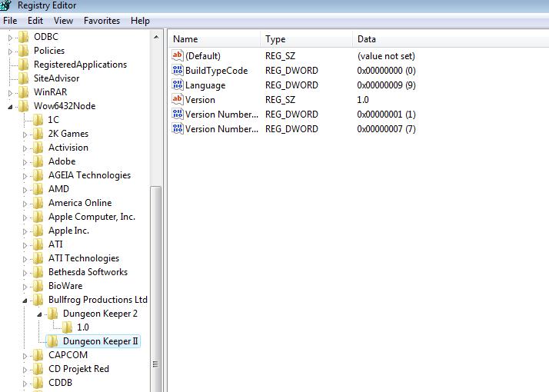This screenshot has width=549, height=392.
Task: Click the tree pane vertical scrollbar thumb
Action: 156,289
